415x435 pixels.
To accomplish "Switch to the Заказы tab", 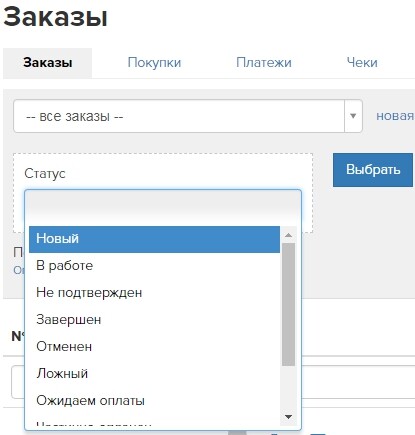I will point(47,63).
